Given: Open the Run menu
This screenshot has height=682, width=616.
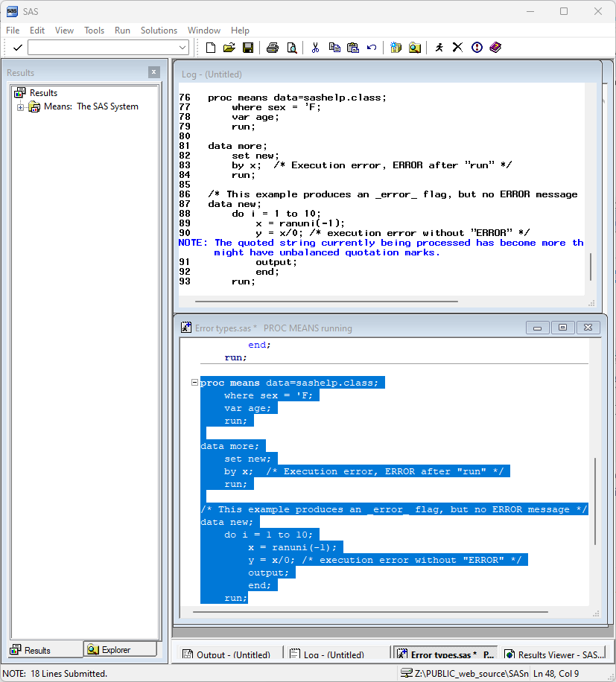Looking at the screenshot, I should coord(122,31).
